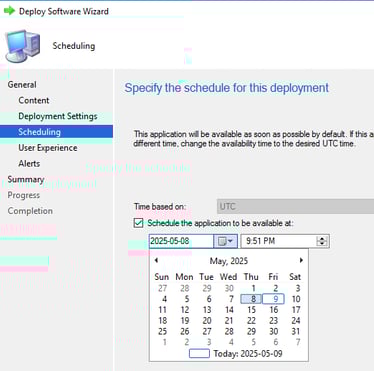Screen dimensions: 374x371
Task: Select Alerts wizard step
Action: [x=29, y=163]
